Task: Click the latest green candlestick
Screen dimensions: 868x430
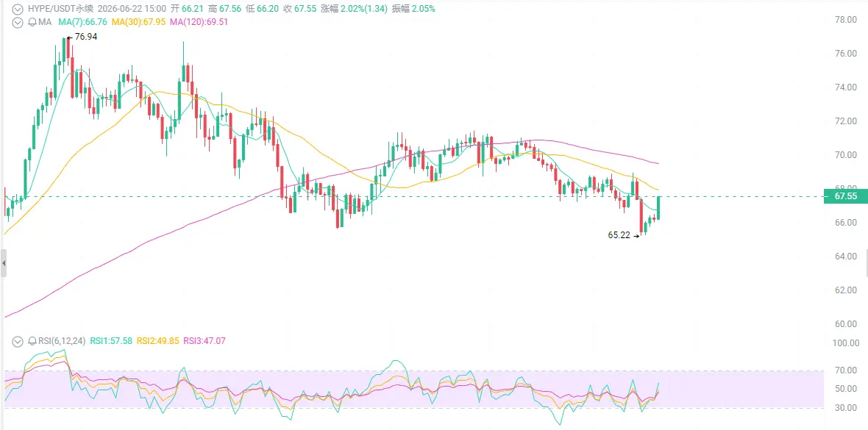Action: [x=659, y=208]
